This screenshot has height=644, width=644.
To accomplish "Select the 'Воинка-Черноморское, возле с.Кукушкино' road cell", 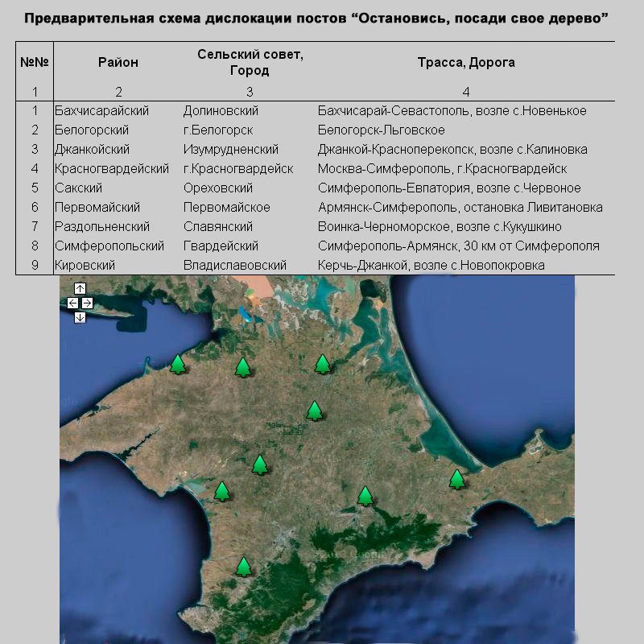I will click(440, 226).
